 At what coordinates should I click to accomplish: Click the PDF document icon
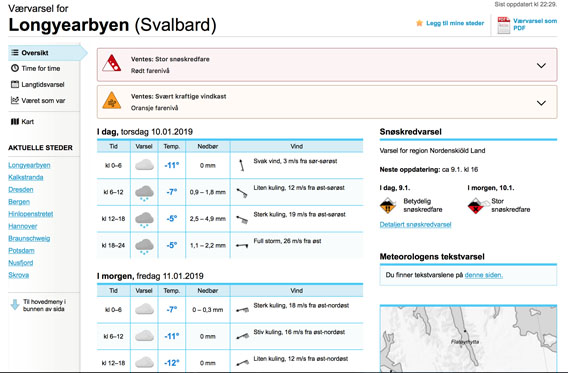tap(504, 25)
